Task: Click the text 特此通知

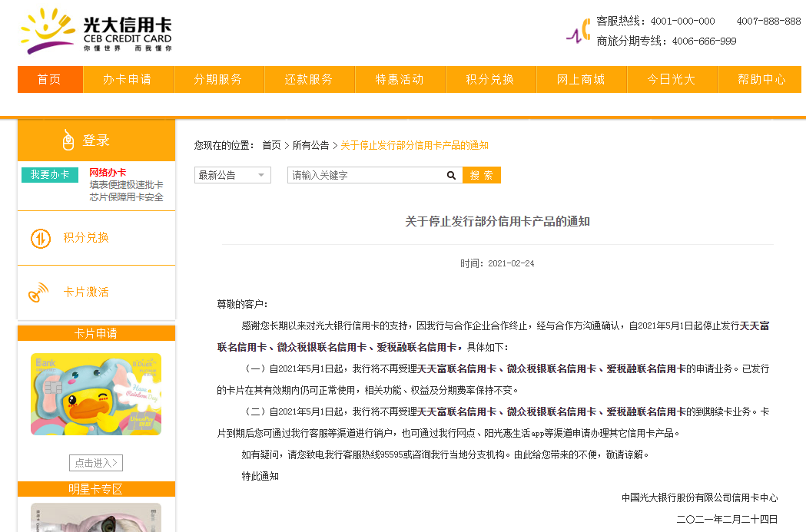Action: (x=260, y=476)
